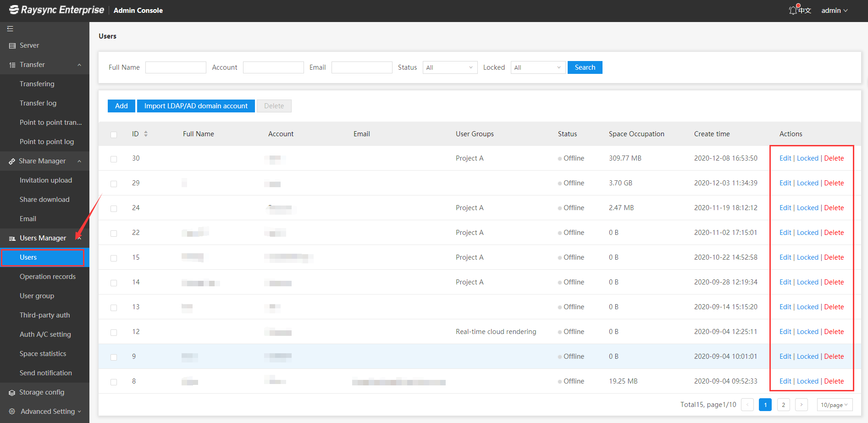Screen dimensions: 868x423
Task: Click the Users Manager icon in the sidebar
Action: [12, 239]
